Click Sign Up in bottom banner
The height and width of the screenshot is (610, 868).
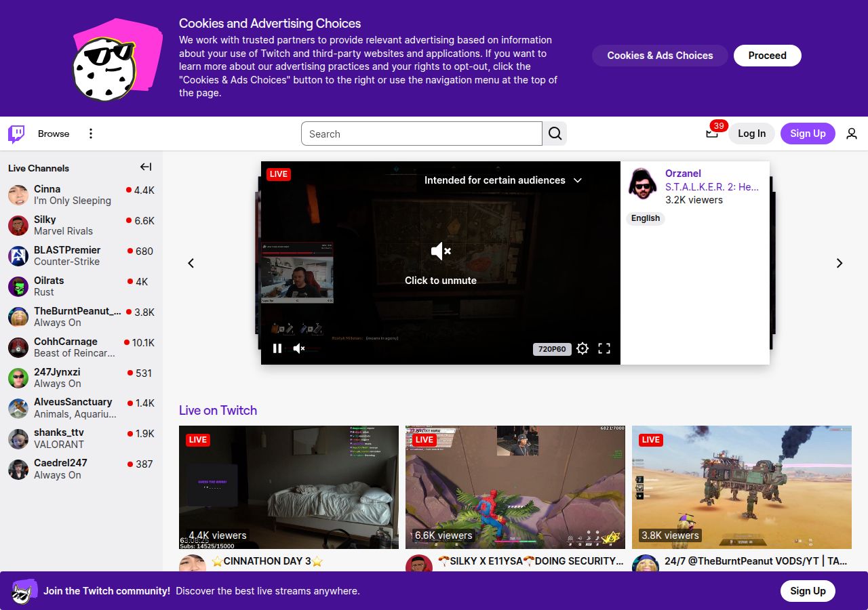click(x=808, y=591)
